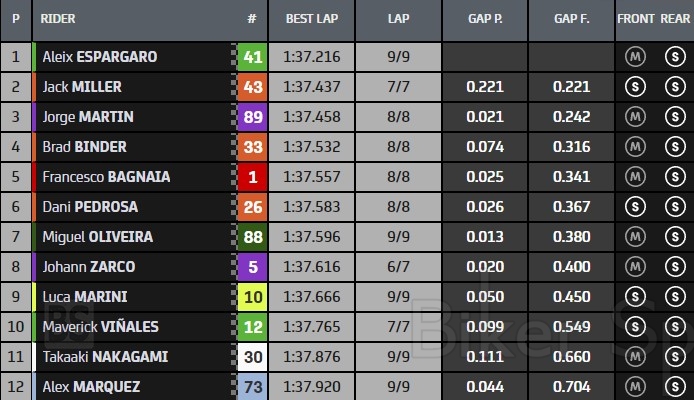The image size is (694, 400).
Task: Click Alex Marquez's front medium tyre icon
Action: pos(635,386)
